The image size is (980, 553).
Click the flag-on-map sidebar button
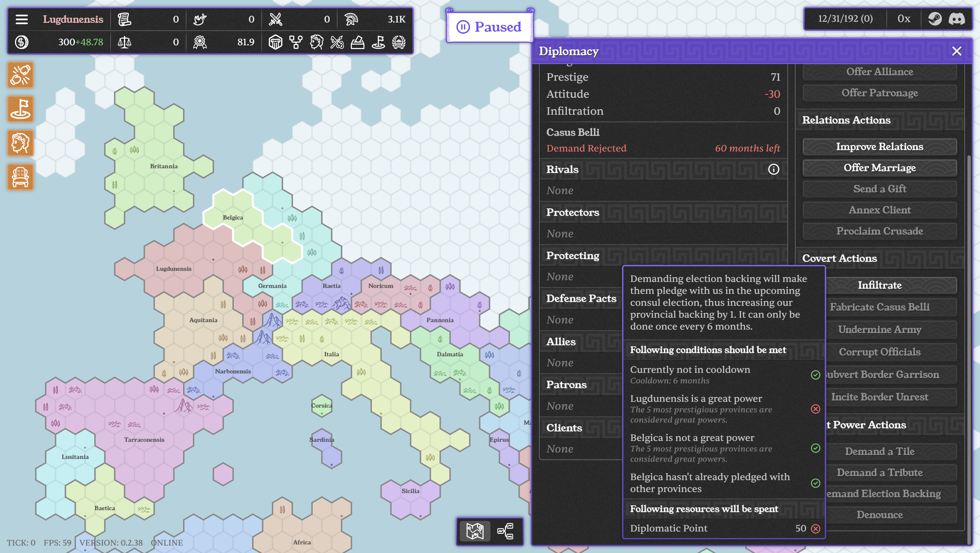tap(20, 109)
